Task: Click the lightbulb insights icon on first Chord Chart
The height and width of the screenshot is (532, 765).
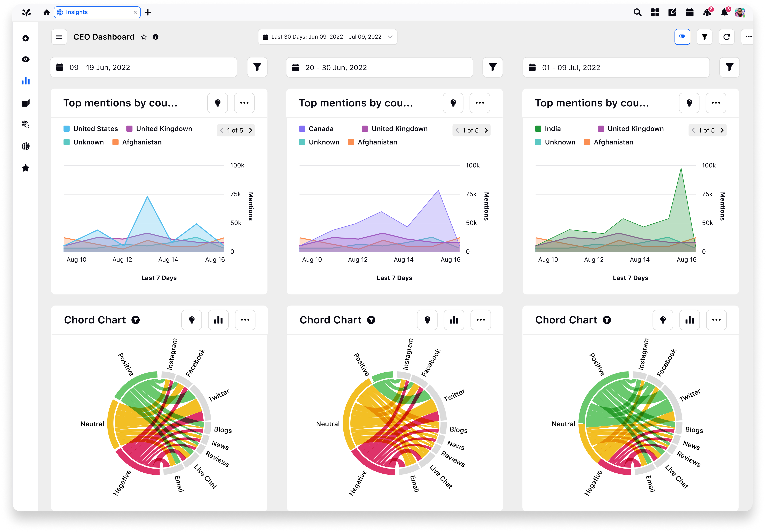Action: (192, 320)
